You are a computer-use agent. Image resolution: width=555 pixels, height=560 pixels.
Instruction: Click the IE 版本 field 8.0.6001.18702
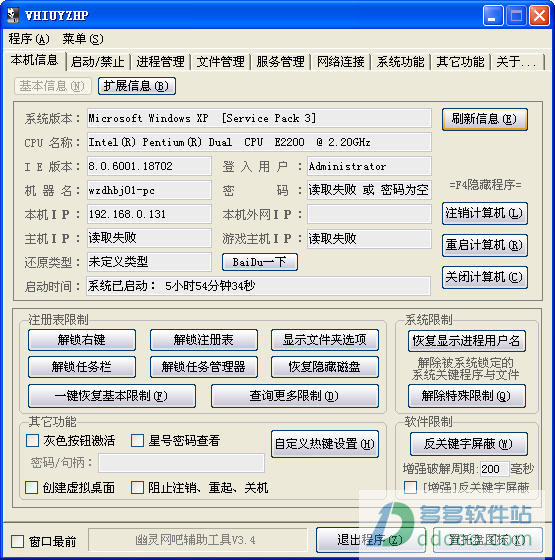tap(149, 166)
